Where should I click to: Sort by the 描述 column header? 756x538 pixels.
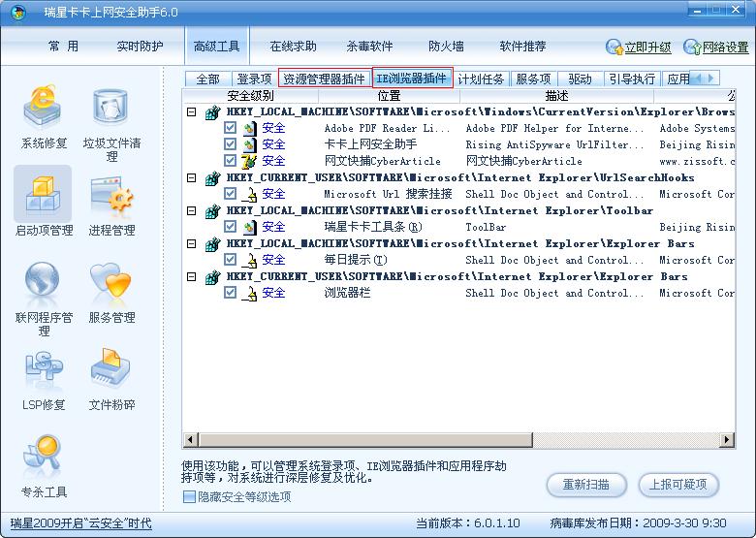(557, 95)
